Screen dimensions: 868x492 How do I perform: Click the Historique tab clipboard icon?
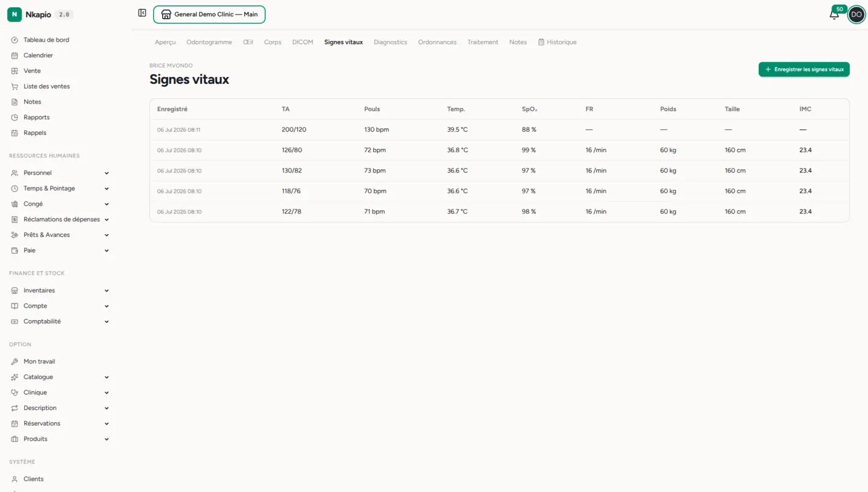pos(541,42)
